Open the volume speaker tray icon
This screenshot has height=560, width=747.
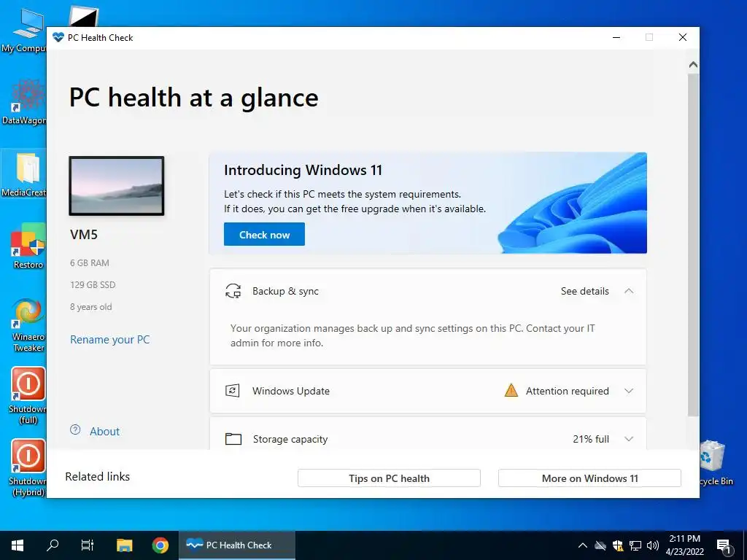click(653, 545)
